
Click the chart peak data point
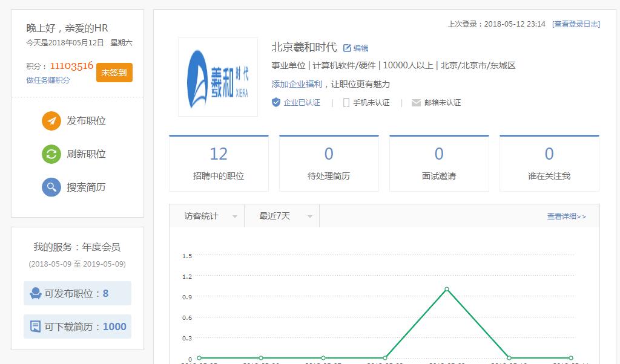[x=446, y=290]
